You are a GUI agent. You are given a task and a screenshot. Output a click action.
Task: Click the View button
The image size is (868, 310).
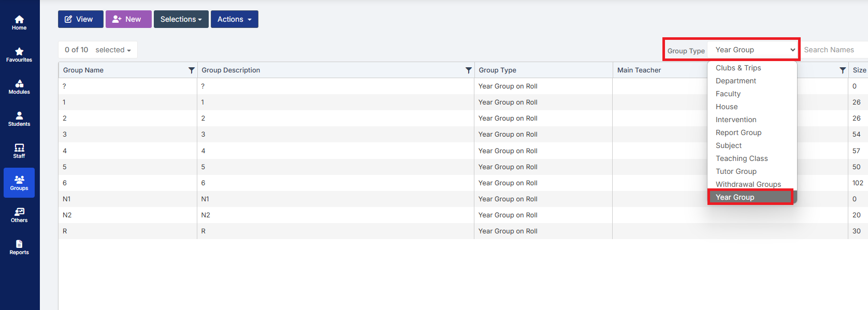80,19
